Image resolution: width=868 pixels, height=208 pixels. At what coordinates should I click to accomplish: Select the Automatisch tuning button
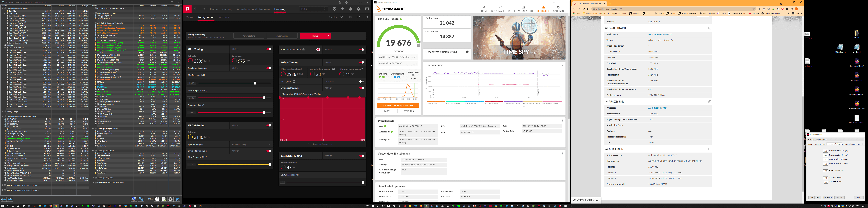pyautogui.click(x=282, y=36)
